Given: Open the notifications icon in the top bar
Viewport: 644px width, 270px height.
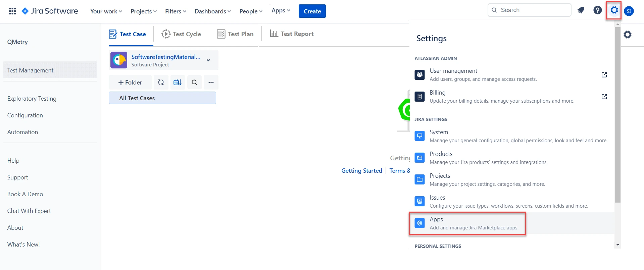Looking at the screenshot, I should [581, 10].
